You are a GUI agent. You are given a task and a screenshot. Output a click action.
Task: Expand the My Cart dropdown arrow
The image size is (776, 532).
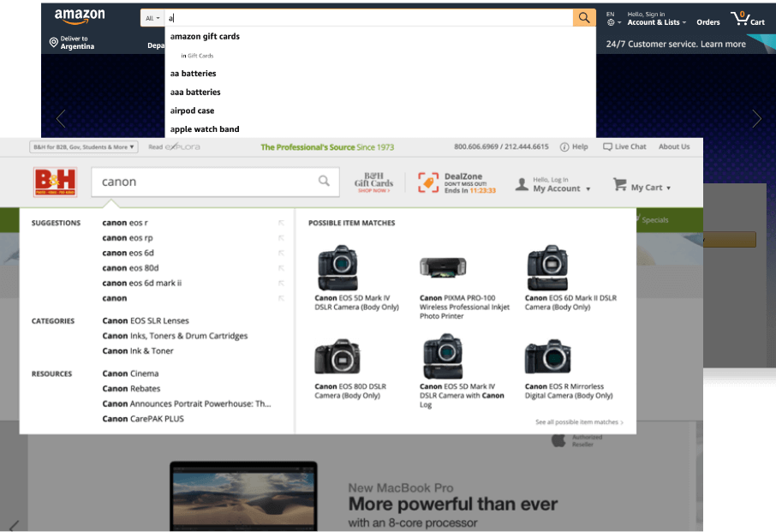click(x=669, y=188)
